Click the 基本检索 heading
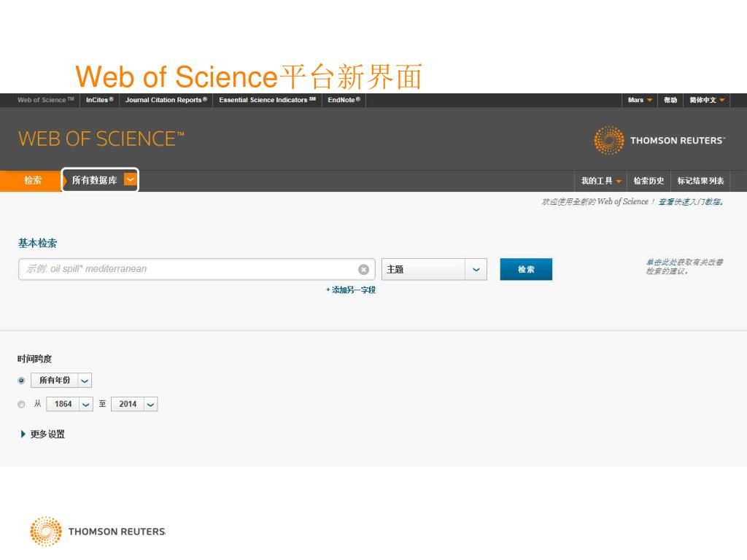The image size is (747, 560). pyautogui.click(x=38, y=244)
